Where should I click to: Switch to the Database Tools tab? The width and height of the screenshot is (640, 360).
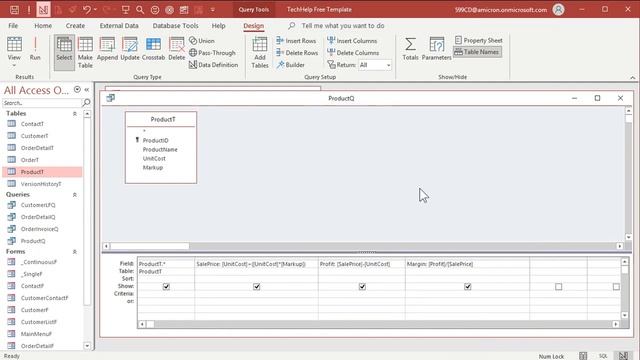pos(176,25)
